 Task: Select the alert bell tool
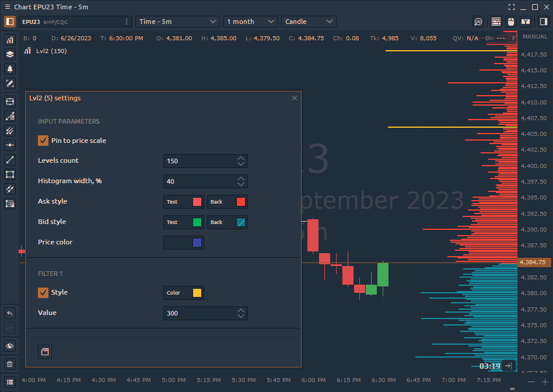[x=9, y=69]
